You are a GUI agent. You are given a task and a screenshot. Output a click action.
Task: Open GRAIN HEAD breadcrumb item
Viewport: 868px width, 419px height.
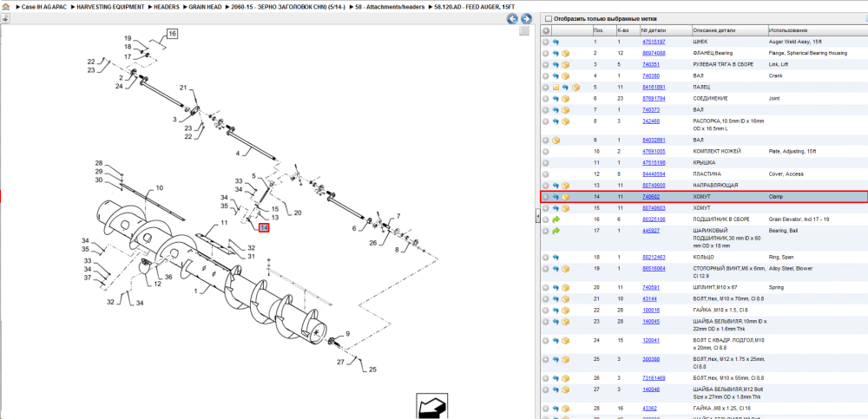tap(205, 7)
